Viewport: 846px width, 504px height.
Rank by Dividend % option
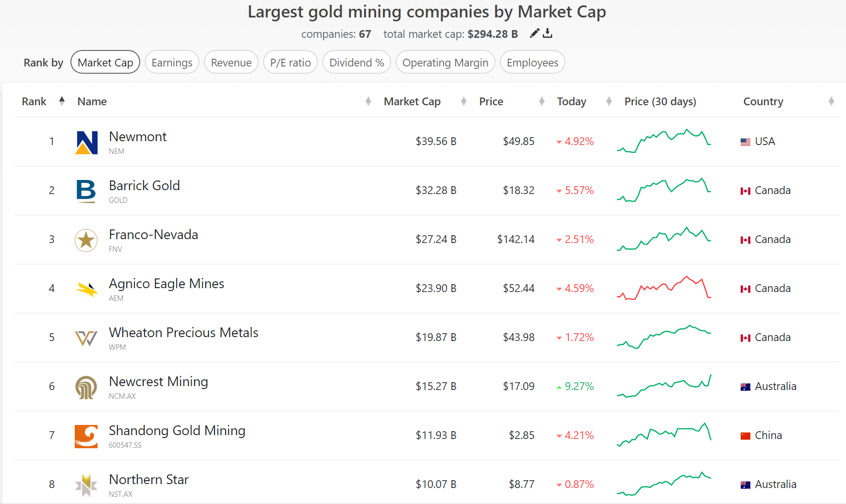point(357,63)
